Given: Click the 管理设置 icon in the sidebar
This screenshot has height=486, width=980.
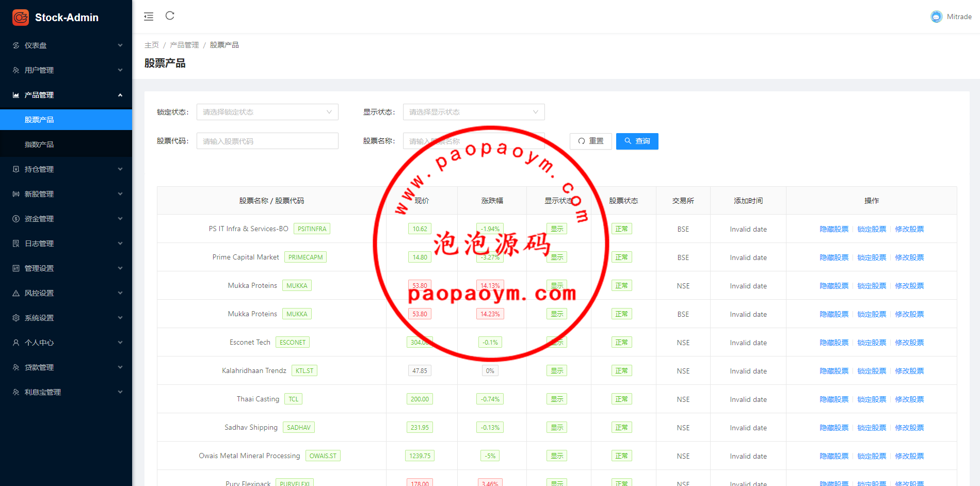Looking at the screenshot, I should (x=16, y=268).
